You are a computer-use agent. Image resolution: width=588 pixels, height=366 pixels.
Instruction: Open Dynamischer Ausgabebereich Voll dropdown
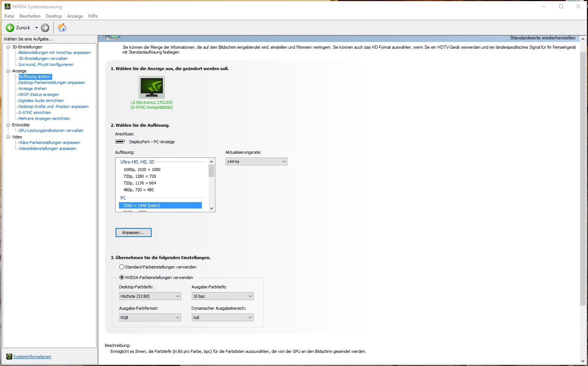[223, 318]
